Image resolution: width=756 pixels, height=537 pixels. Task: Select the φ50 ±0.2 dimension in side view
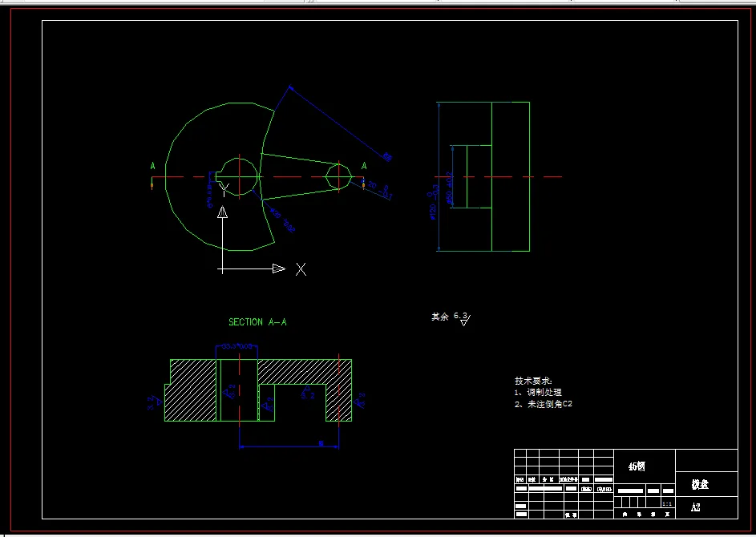tap(450, 188)
